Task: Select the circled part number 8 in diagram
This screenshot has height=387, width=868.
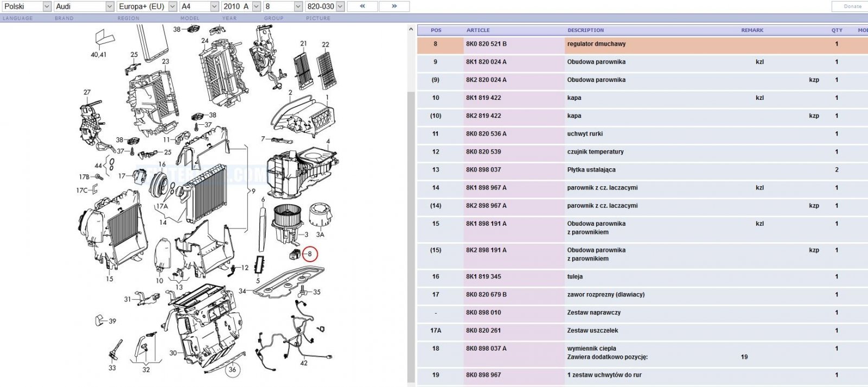Action: (310, 253)
